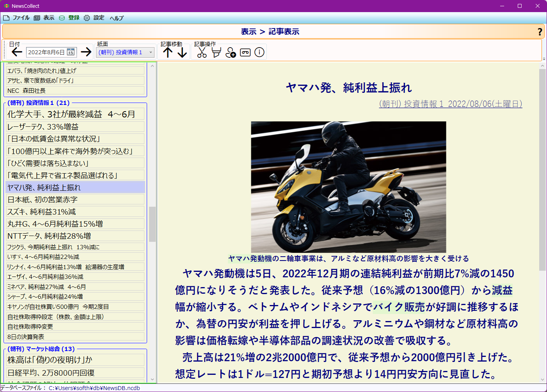Click the scissors clip article icon

pyautogui.click(x=202, y=52)
